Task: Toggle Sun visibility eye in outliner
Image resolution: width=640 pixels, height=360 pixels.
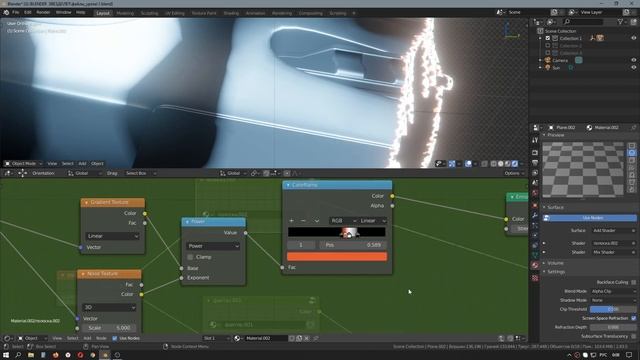Action: pos(633,67)
